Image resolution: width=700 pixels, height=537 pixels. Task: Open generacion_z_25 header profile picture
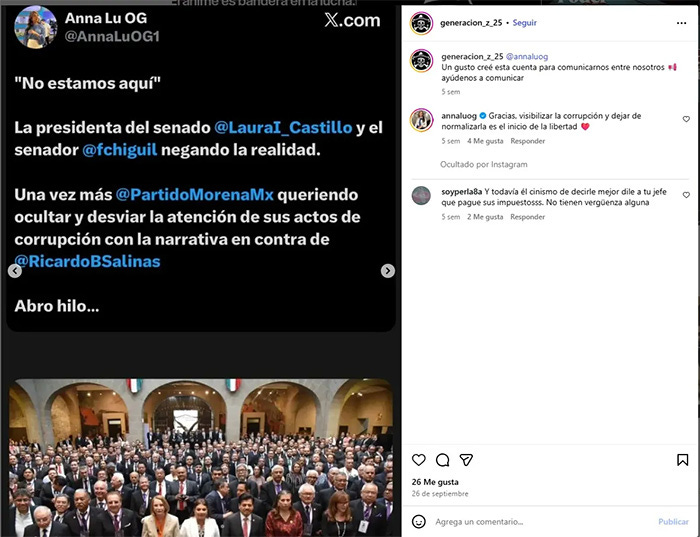tap(421, 23)
